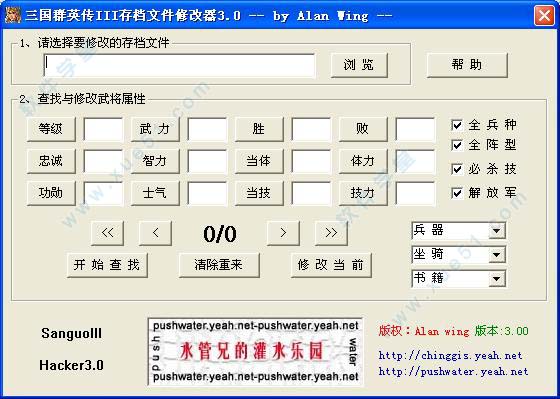The width and height of the screenshot is (560, 399).
Task: Click the 0/0 record counter text
Action: 220,234
